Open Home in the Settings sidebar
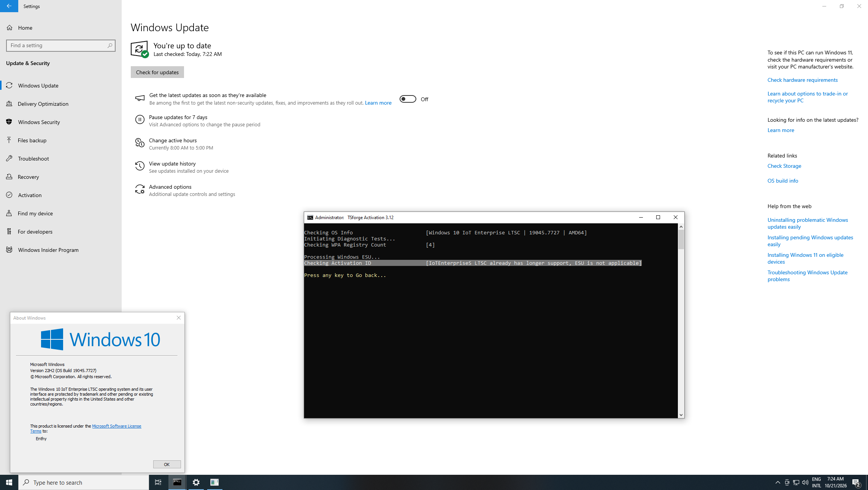The image size is (868, 490). [x=61, y=28]
